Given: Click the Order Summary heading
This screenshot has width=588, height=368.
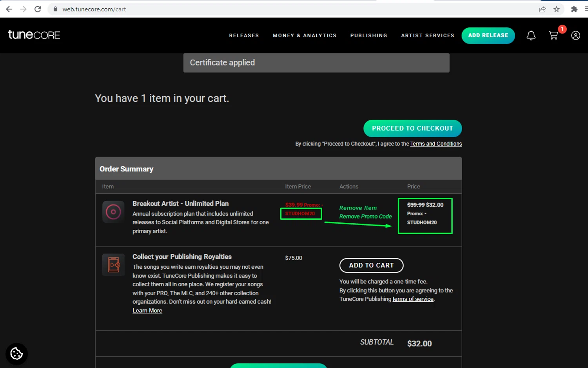Looking at the screenshot, I should click(x=126, y=169).
